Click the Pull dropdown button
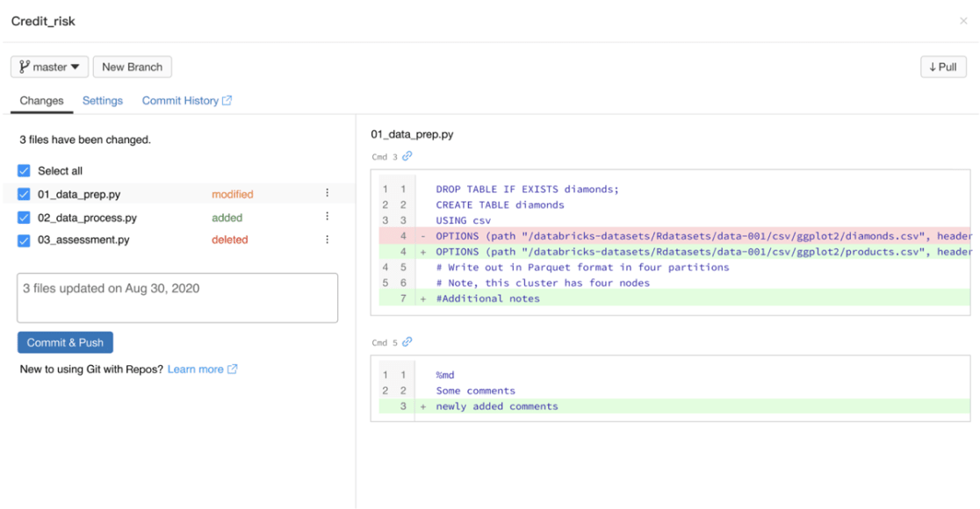 [x=943, y=67]
